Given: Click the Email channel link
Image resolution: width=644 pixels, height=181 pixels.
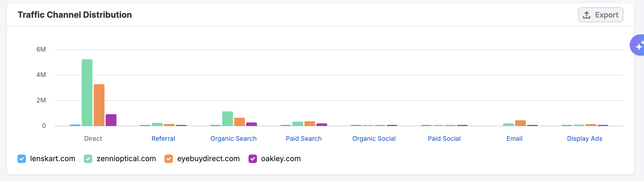Looking at the screenshot, I should (514, 139).
